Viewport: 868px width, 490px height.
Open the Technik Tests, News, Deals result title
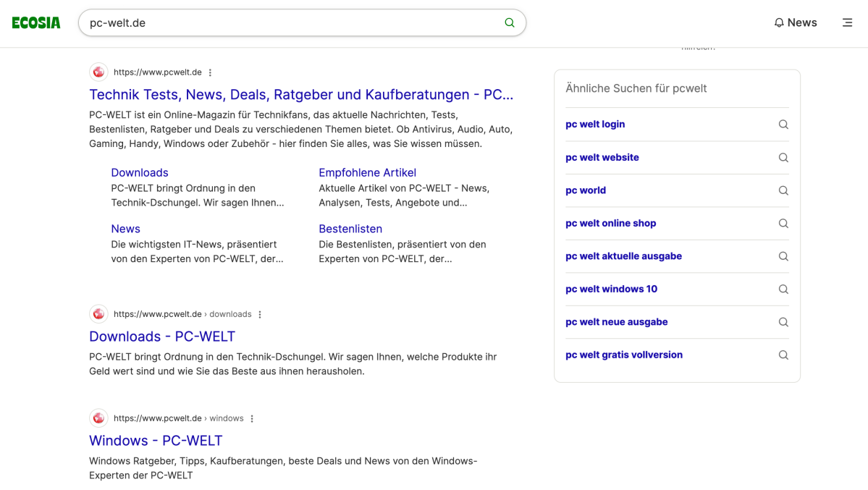coord(301,95)
